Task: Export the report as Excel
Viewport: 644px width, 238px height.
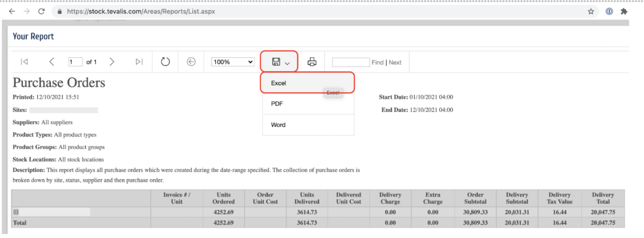Action: point(308,83)
